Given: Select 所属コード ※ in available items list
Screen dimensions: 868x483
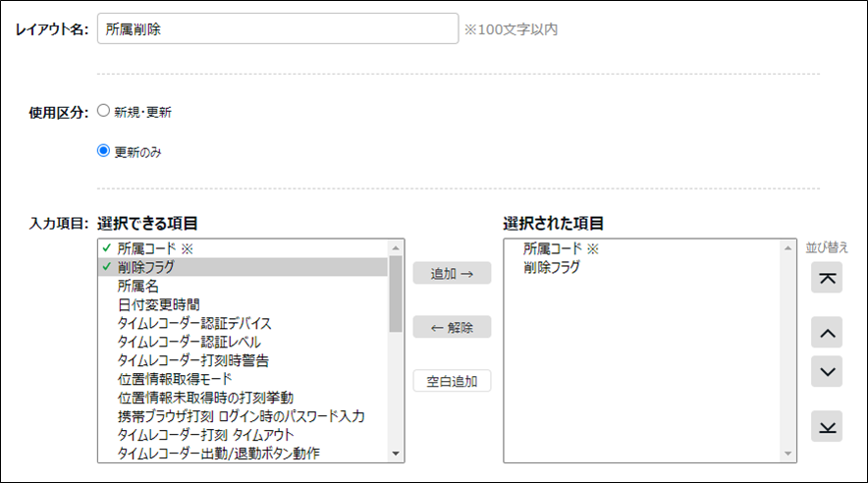Looking at the screenshot, I should coord(244,248).
